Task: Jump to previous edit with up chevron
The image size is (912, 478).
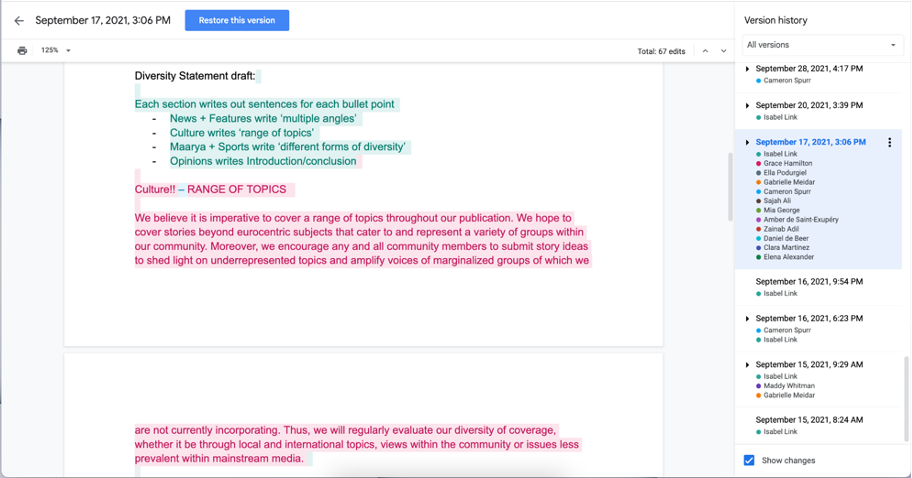Action: point(705,51)
